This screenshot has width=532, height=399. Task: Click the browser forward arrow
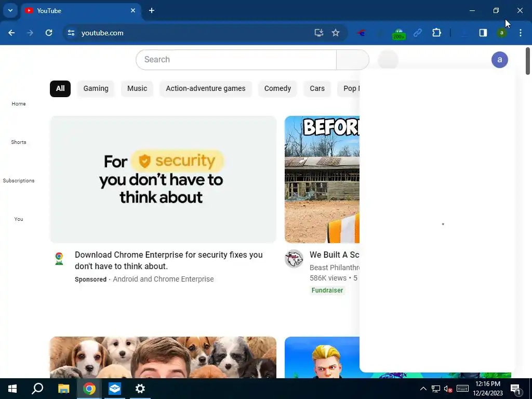(30, 33)
